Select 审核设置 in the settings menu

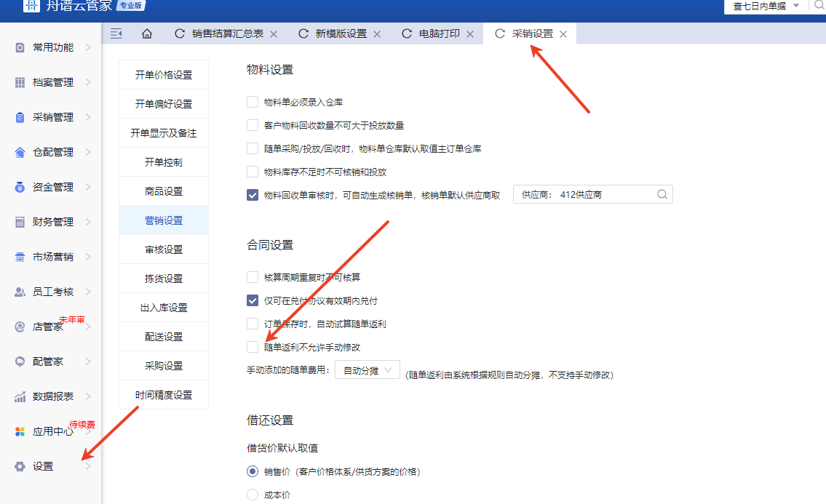(x=164, y=249)
